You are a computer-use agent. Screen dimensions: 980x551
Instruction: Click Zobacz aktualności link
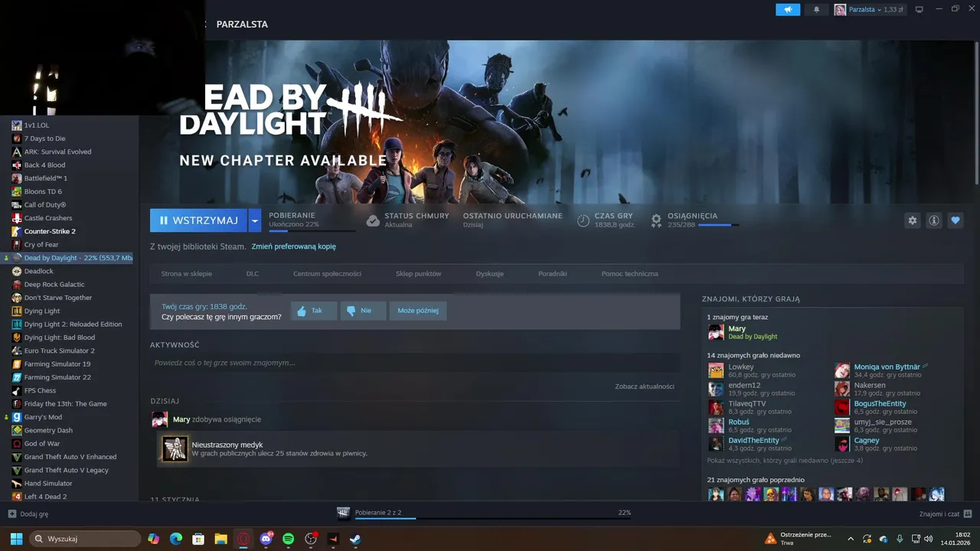click(645, 386)
